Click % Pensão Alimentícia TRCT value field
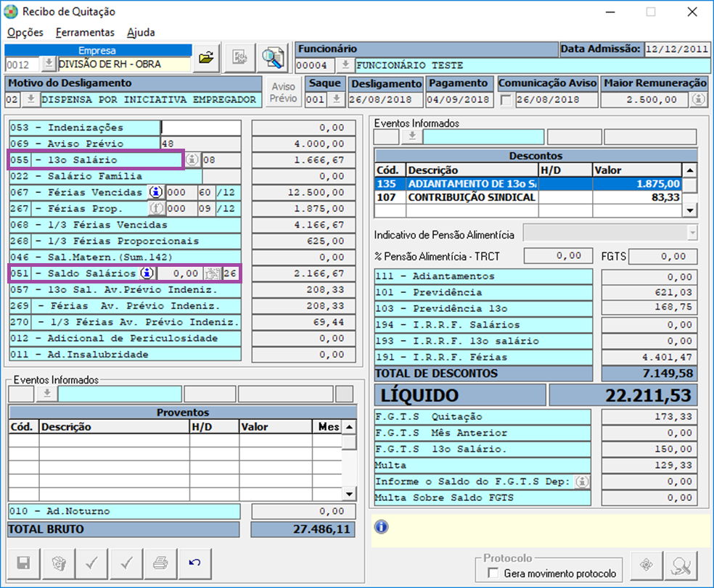 click(x=558, y=256)
